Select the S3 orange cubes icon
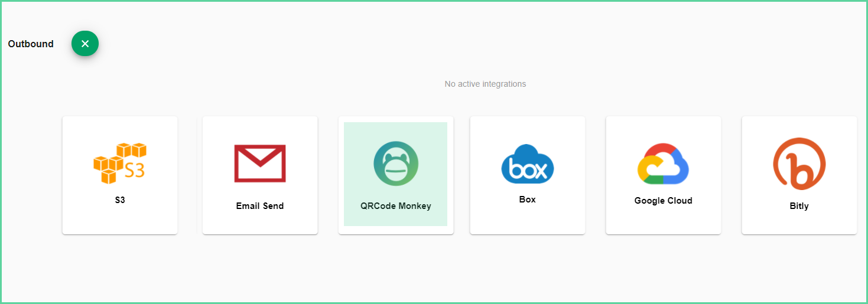Screen dimensions: 868x304 tap(120, 163)
